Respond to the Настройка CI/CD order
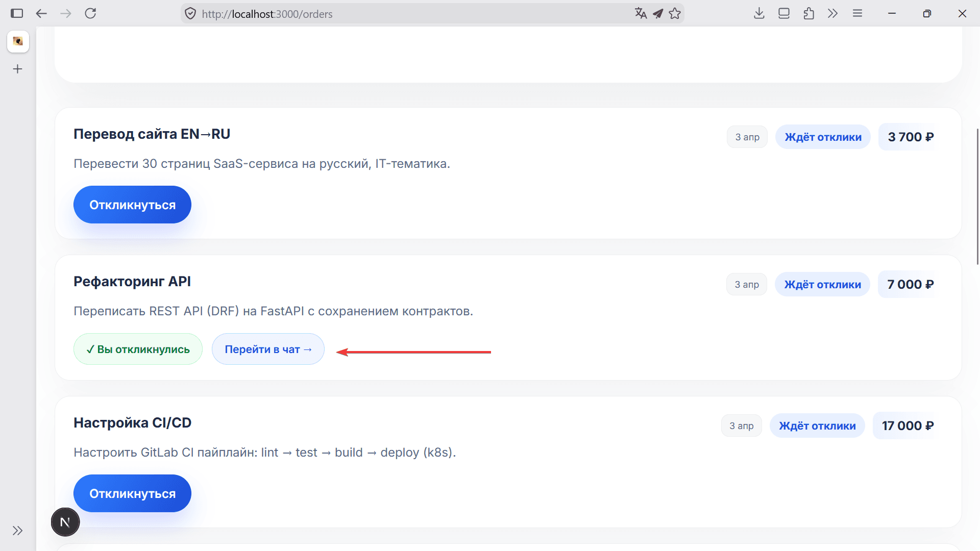Screen dimensions: 980x551 (132, 493)
